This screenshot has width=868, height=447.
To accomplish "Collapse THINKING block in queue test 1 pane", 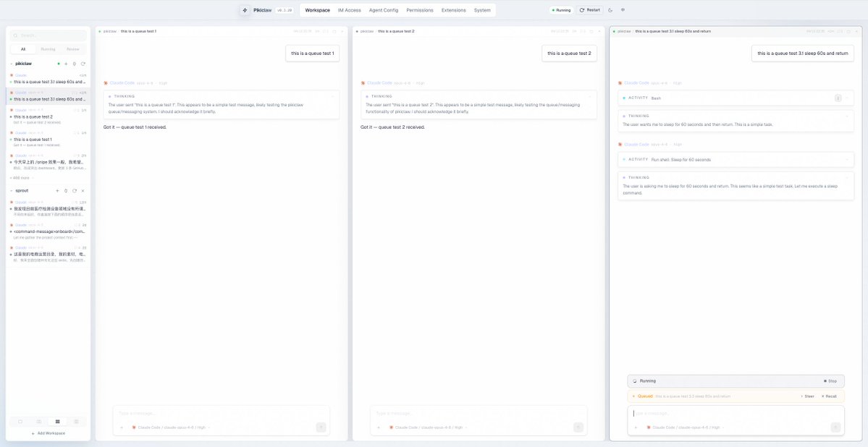I will (333, 96).
